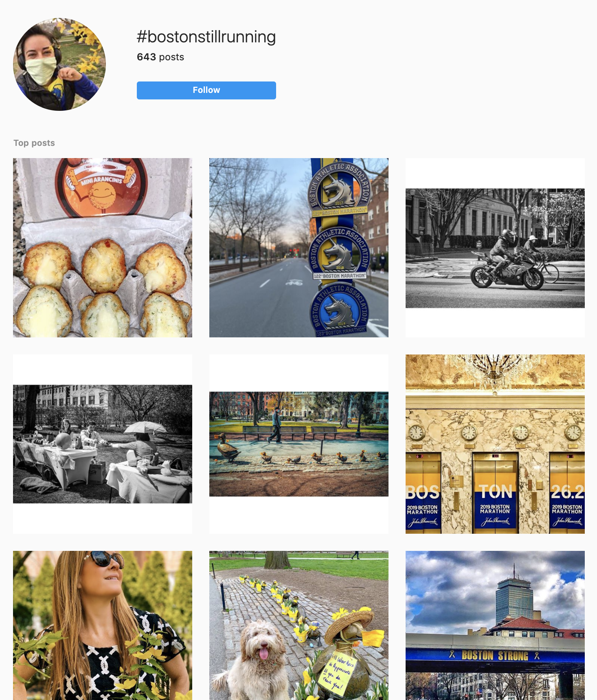Click the 2017 unicorn medal in photo
Viewport: 597px width, 700px height.
(x=339, y=190)
